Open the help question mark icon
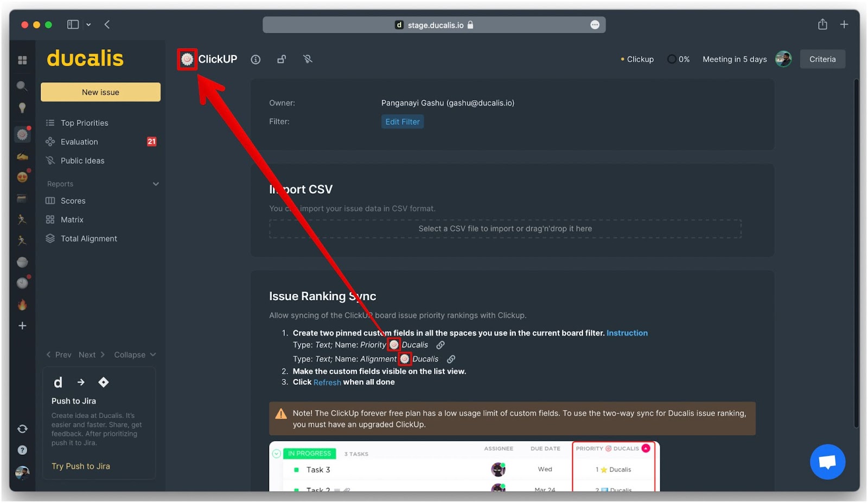This screenshot has width=868, height=503. click(22, 450)
